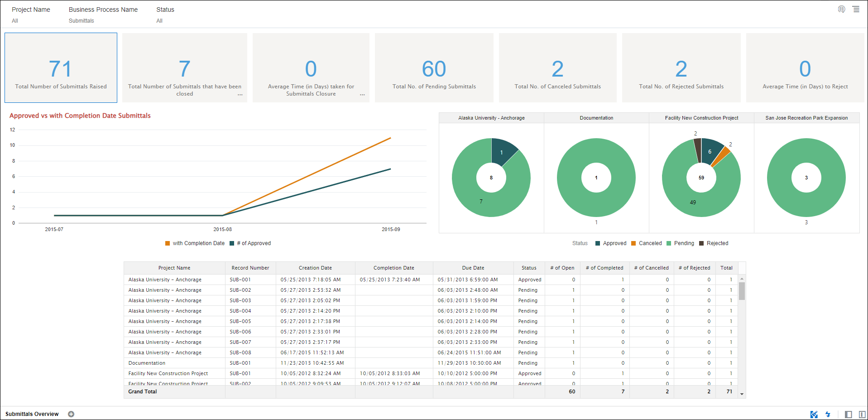Click Record Number column header
This screenshot has height=420, width=868.
tap(250, 268)
